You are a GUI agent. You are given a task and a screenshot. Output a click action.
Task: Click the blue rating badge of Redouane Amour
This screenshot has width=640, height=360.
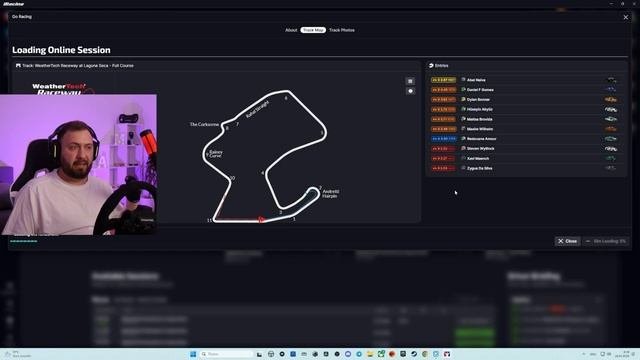coord(443,139)
